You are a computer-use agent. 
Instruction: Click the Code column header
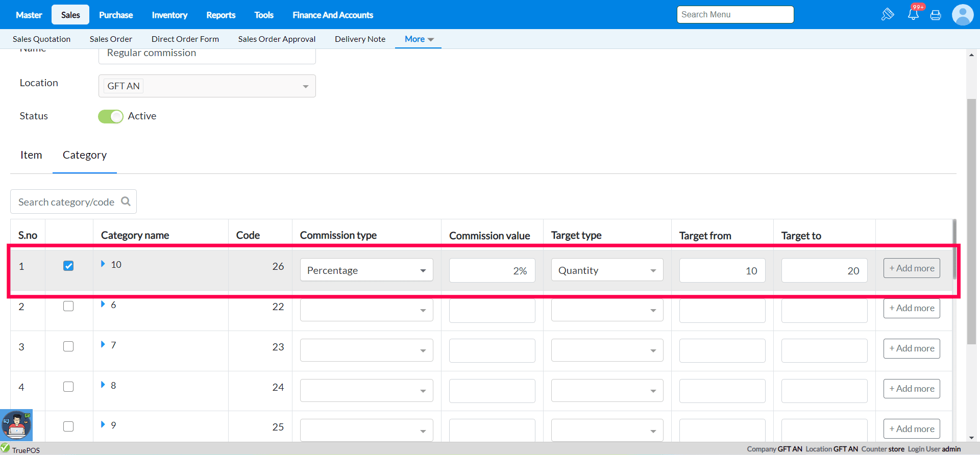[248, 235]
